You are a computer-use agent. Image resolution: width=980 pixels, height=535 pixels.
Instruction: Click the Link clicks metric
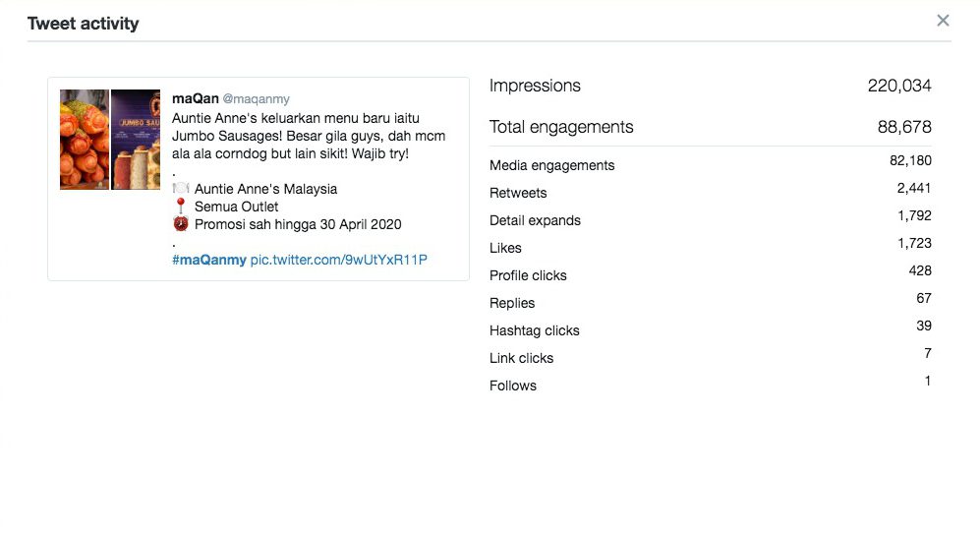pos(521,358)
